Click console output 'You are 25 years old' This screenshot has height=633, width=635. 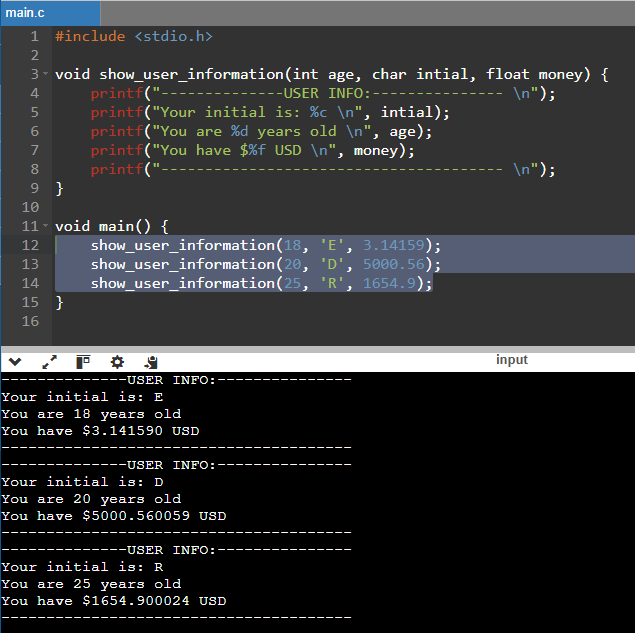tap(91, 584)
